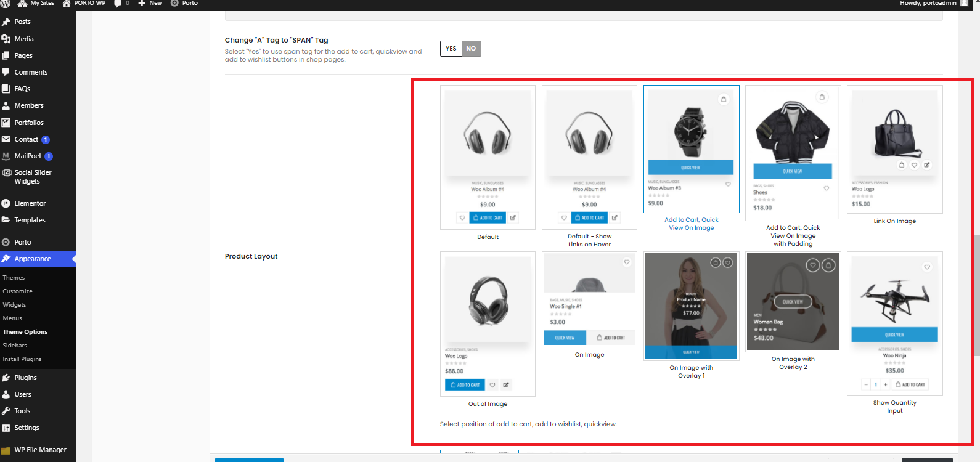Screen dimensions: 980x462
Task: Click the 'Select position of add to cart' description
Action: [x=528, y=424]
